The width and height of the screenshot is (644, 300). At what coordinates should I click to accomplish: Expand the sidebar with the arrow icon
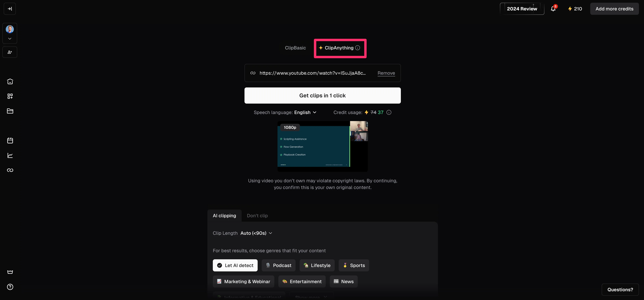(10, 9)
